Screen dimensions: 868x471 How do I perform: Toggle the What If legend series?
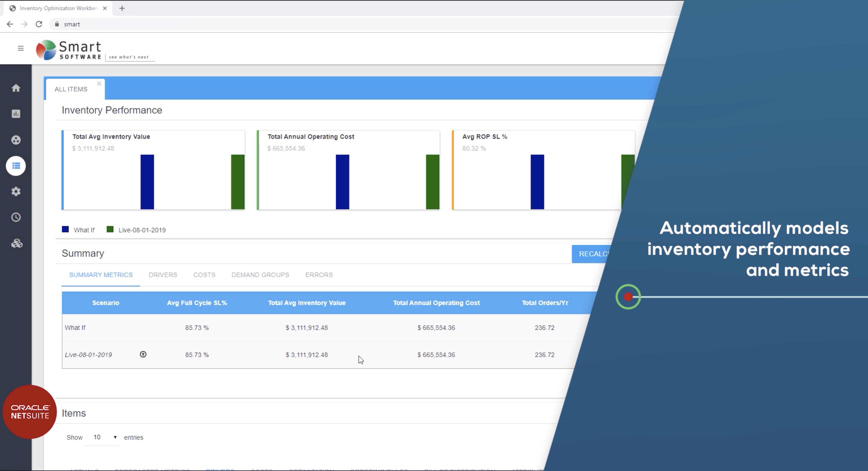point(78,229)
